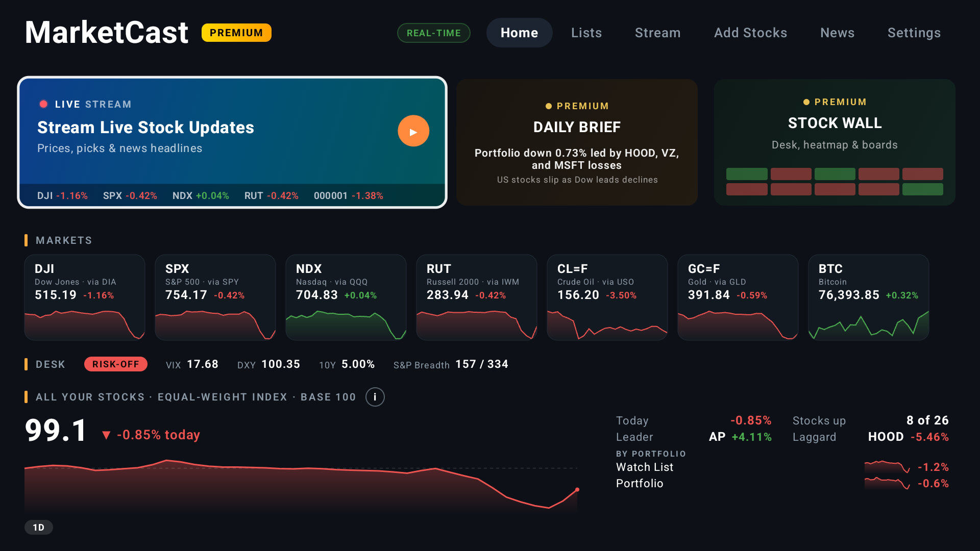Image resolution: width=980 pixels, height=551 pixels.
Task: Click the Stocks up 8 of 26 stat
Action: click(x=871, y=421)
